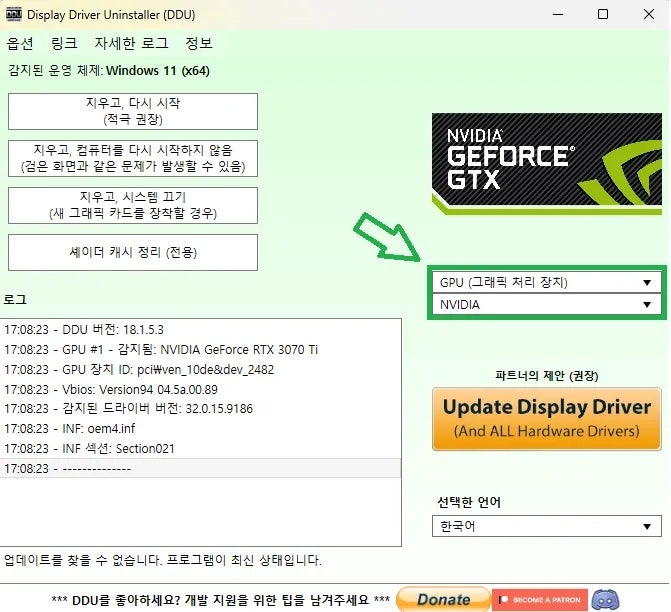671x612 pixels.
Task: Open the 링크 menu
Action: tap(64, 43)
